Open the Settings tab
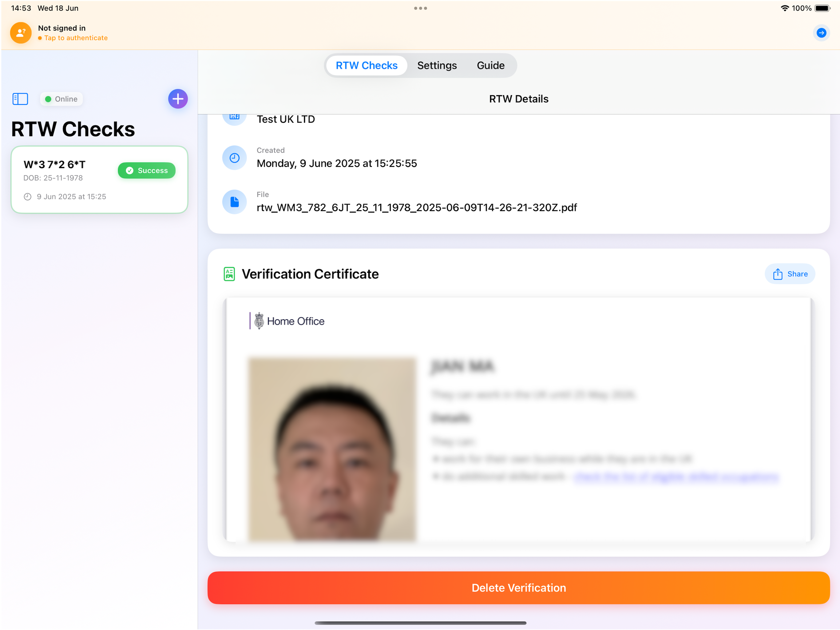Viewport: 840px width, 630px height. click(x=437, y=65)
